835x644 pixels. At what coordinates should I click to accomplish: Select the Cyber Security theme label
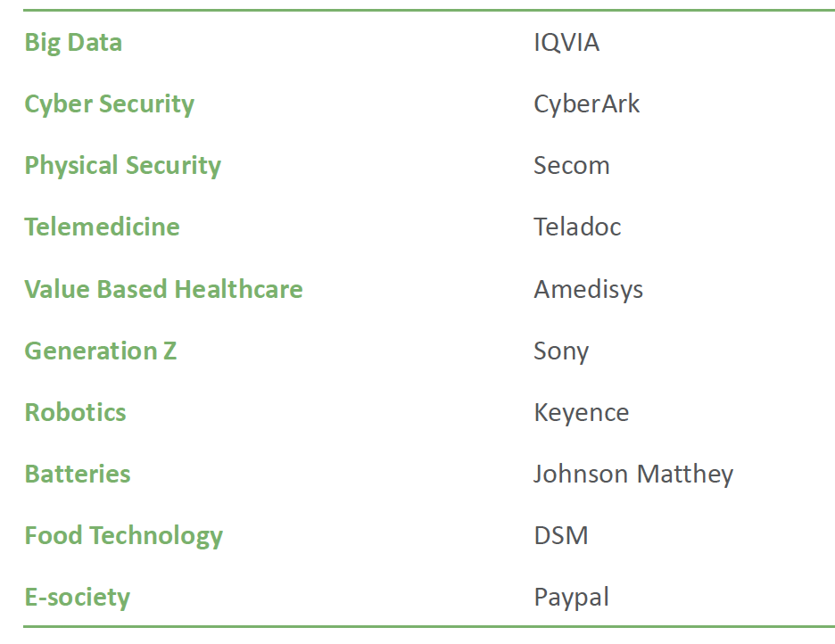point(109,103)
